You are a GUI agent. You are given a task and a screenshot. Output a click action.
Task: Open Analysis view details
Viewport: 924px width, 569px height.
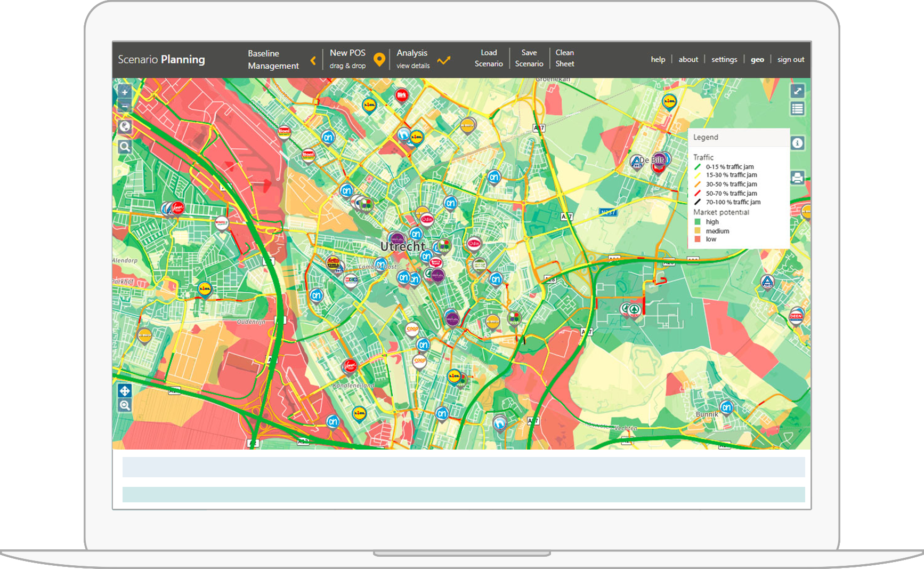click(x=412, y=59)
